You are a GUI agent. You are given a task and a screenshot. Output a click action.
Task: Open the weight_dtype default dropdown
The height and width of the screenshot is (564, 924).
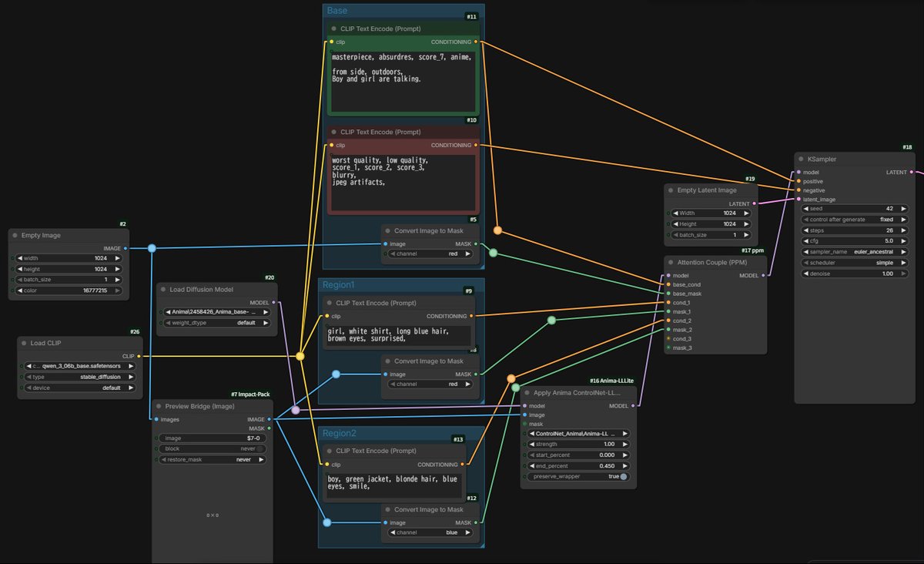pos(218,323)
